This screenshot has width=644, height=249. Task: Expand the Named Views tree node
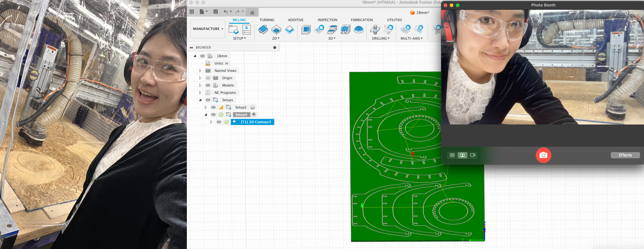point(200,71)
